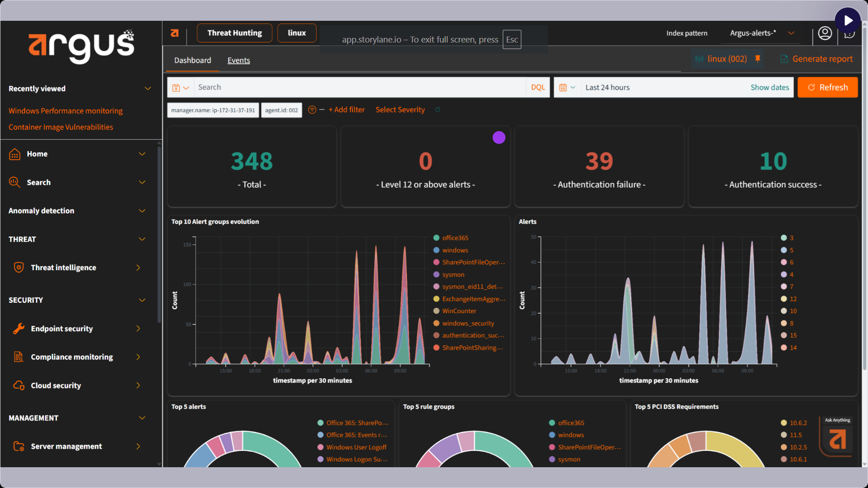Click the linux breadcrumb button
This screenshot has height=488, width=868.
(x=297, y=33)
